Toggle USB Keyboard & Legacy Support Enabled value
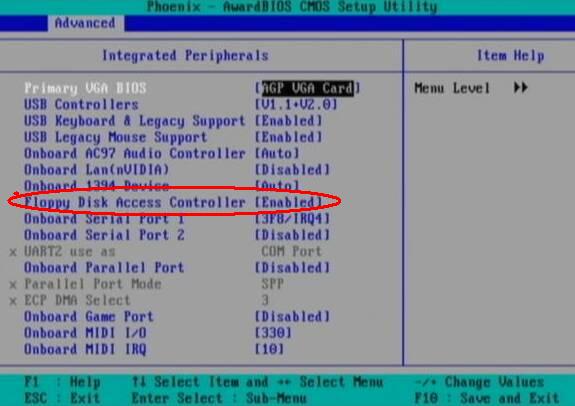Image resolution: width=575 pixels, height=406 pixels. 289,121
